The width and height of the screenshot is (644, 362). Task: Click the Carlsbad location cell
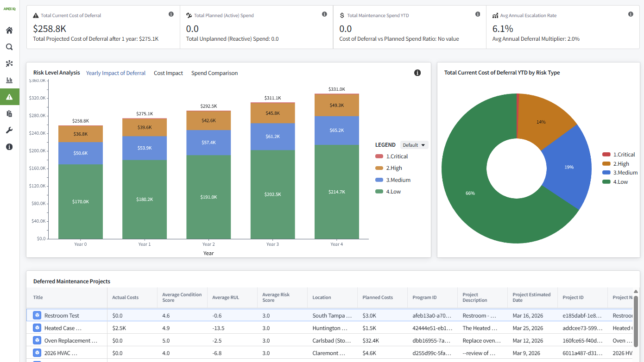(x=332, y=341)
